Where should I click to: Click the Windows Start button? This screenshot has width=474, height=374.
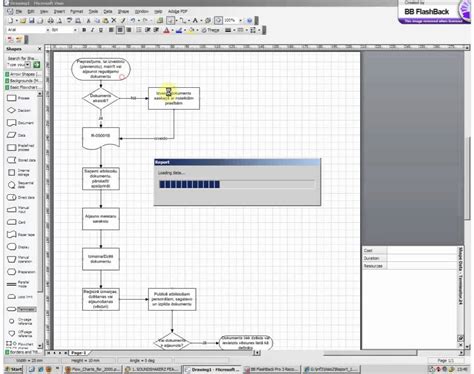tap(14, 369)
